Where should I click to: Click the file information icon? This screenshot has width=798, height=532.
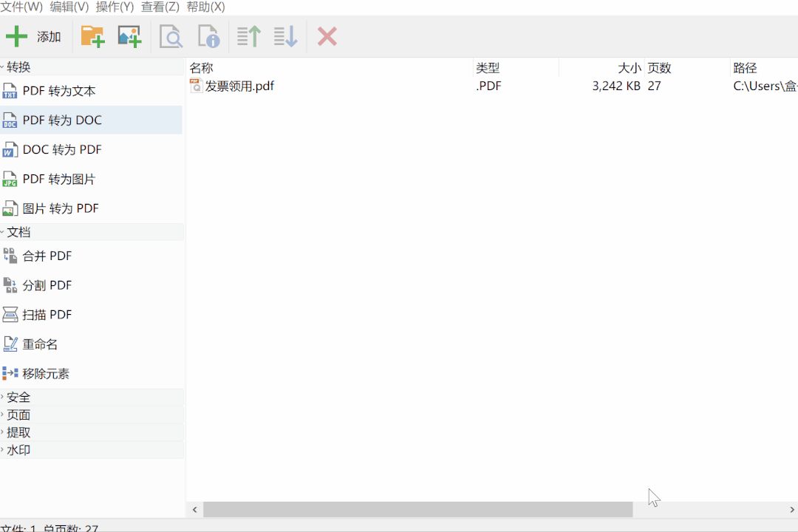[x=208, y=35]
